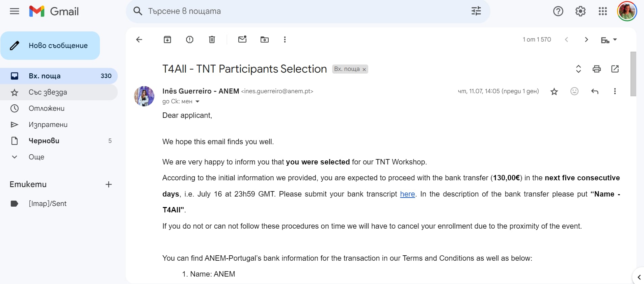Viewport: 644px width, 284px height.
Task: Open the Изпратени folder
Action: (48, 124)
